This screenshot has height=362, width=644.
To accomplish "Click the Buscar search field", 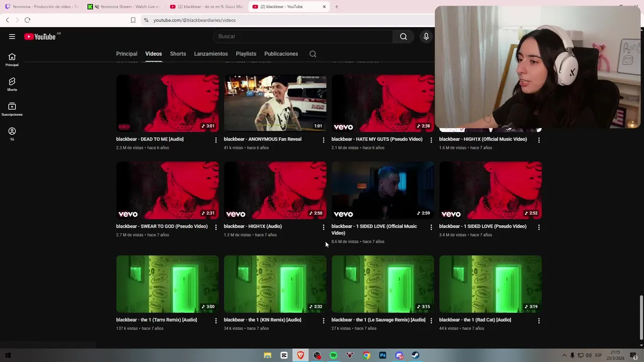I will [x=303, y=36].
